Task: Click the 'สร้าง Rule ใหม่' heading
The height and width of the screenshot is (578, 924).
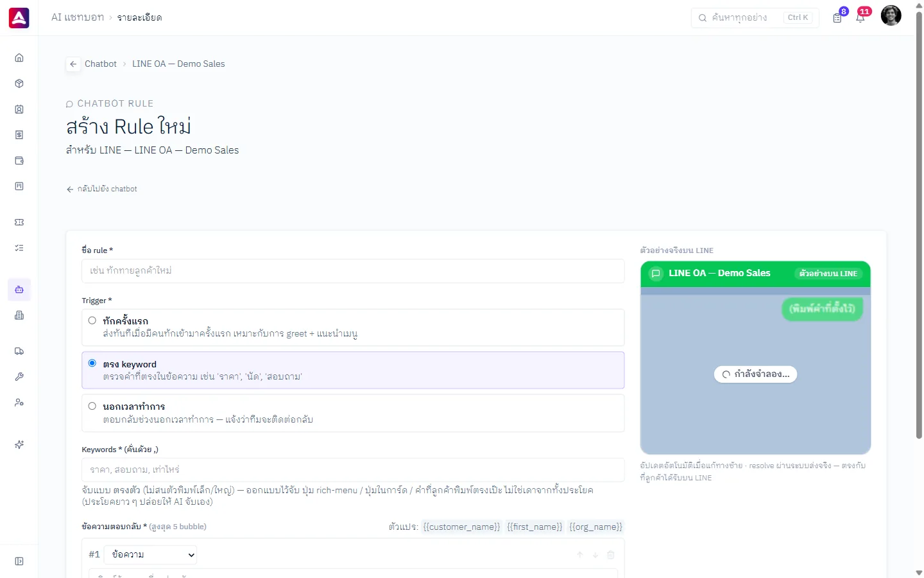Action: pos(128,127)
